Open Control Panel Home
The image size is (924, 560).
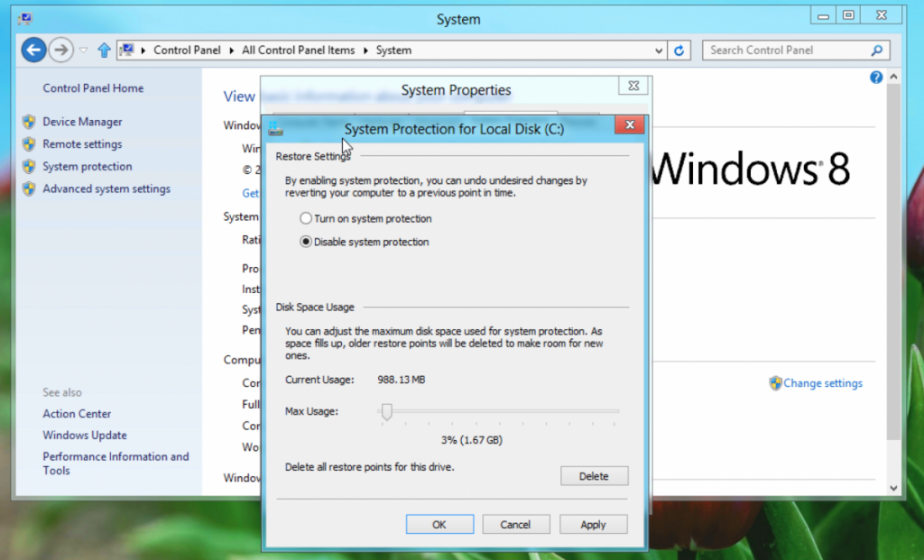(93, 88)
